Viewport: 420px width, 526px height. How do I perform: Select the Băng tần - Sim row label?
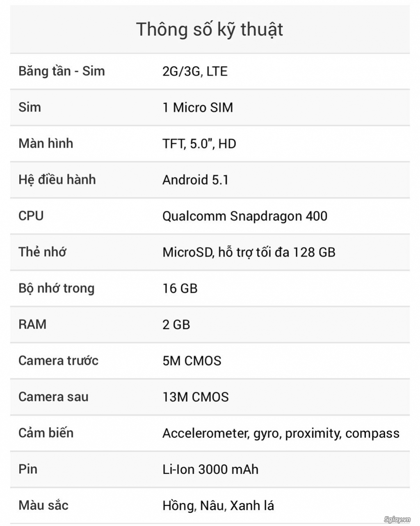[62, 71]
